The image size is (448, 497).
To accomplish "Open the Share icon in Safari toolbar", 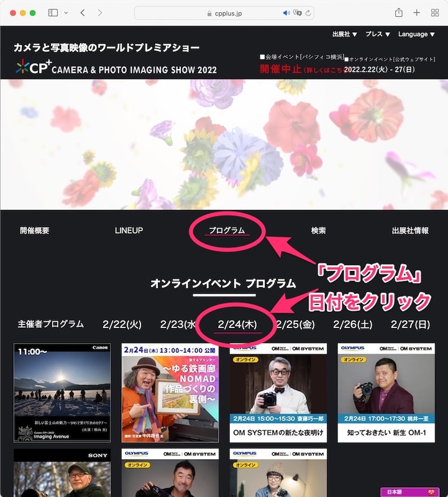I will coord(399,12).
